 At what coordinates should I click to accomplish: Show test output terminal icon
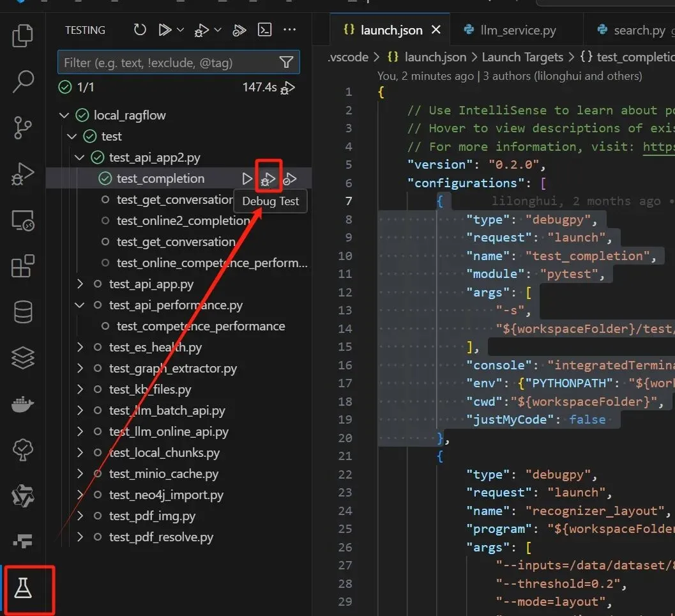tap(264, 30)
